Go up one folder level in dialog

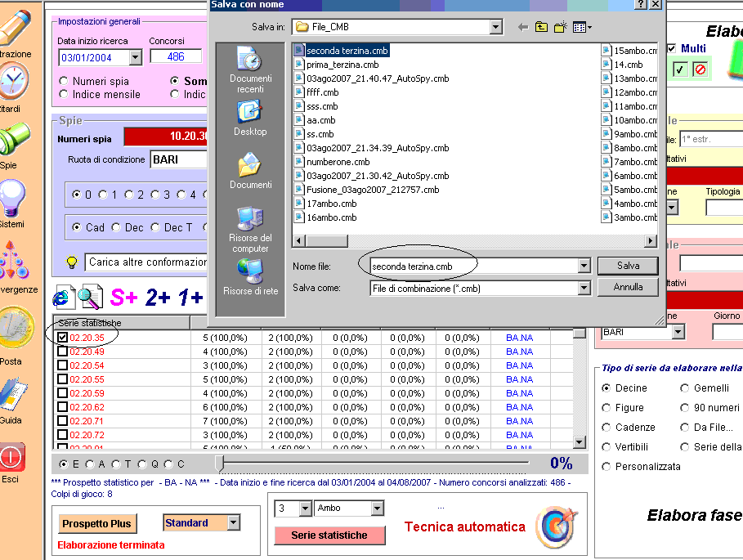(541, 27)
